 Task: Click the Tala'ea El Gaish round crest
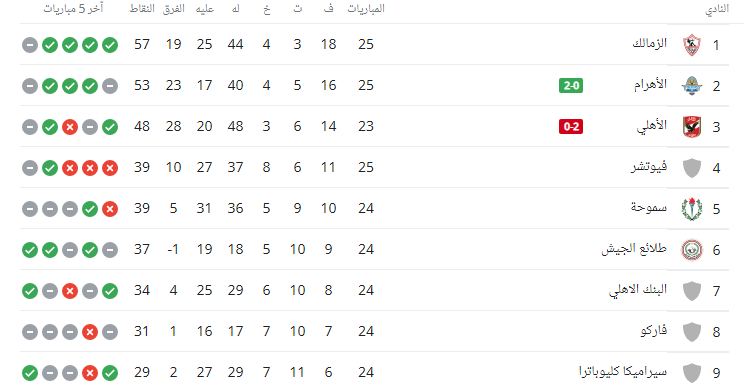pos(692,250)
